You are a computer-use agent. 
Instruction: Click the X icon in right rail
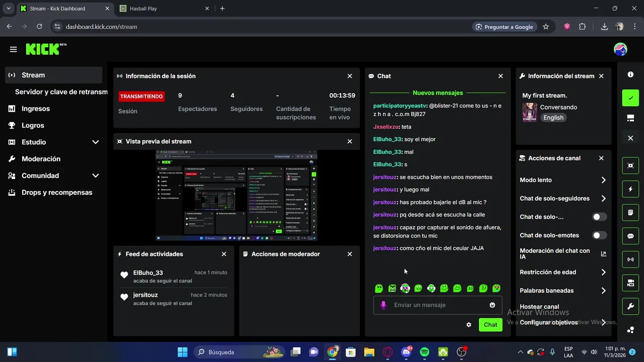coord(630,138)
